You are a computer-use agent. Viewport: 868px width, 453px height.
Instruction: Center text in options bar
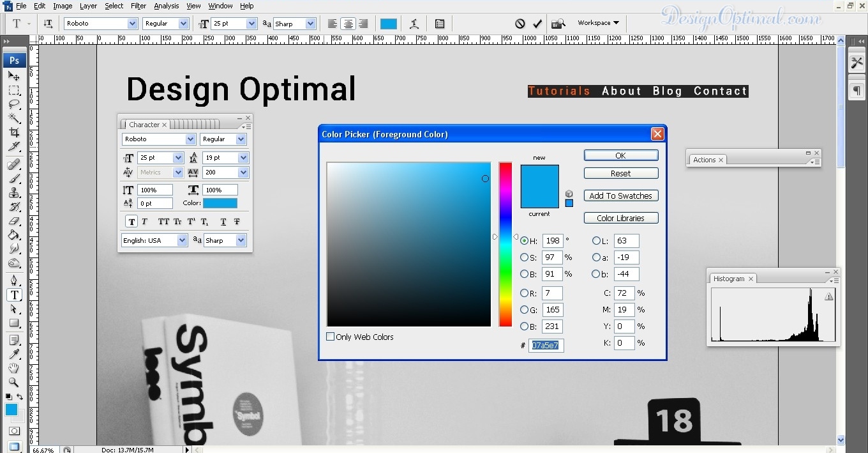(x=348, y=24)
